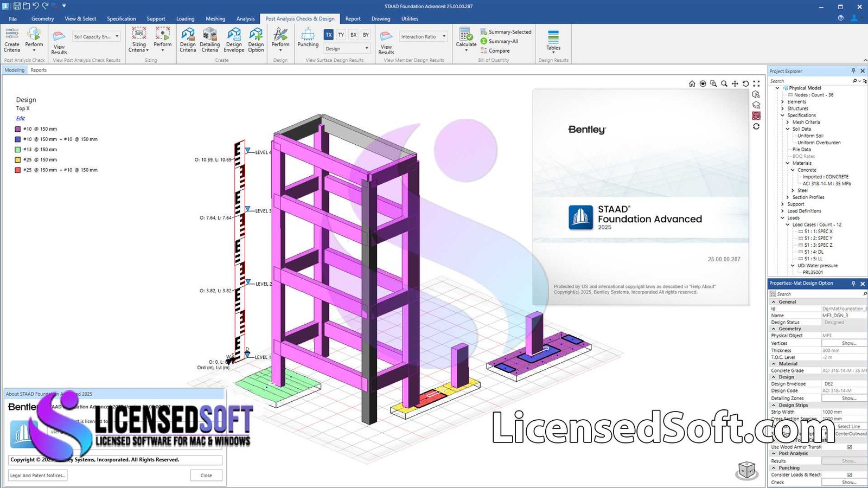The width and height of the screenshot is (868, 488).
Task: Switch to the Geometry ribbon tab
Action: point(43,18)
